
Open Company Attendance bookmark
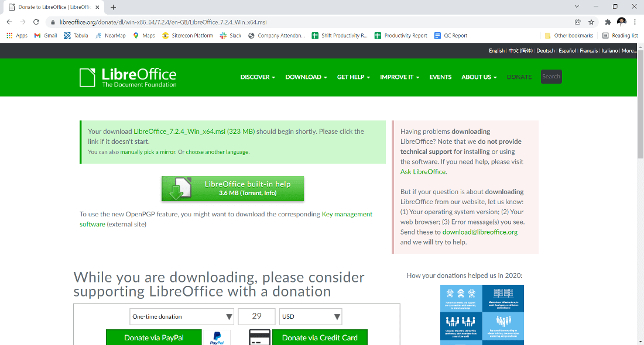(276, 36)
